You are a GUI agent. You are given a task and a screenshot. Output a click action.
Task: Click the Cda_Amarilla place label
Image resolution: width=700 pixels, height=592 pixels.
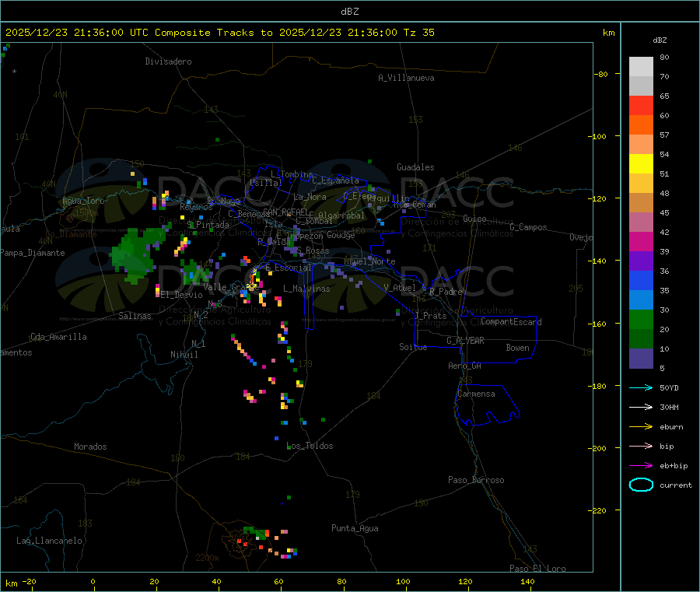pyautogui.click(x=58, y=337)
